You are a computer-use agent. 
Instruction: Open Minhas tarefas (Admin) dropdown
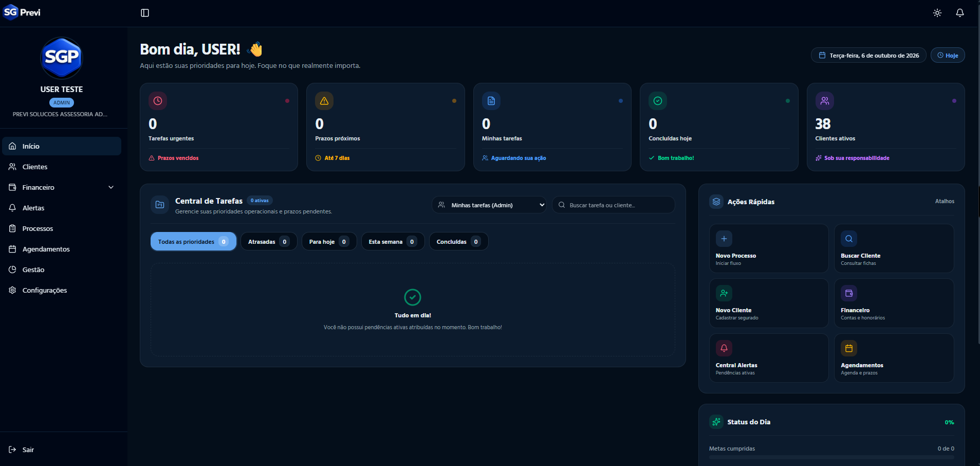(489, 205)
